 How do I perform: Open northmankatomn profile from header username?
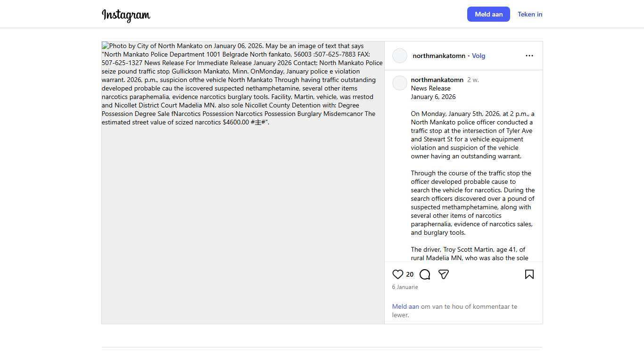tap(438, 56)
